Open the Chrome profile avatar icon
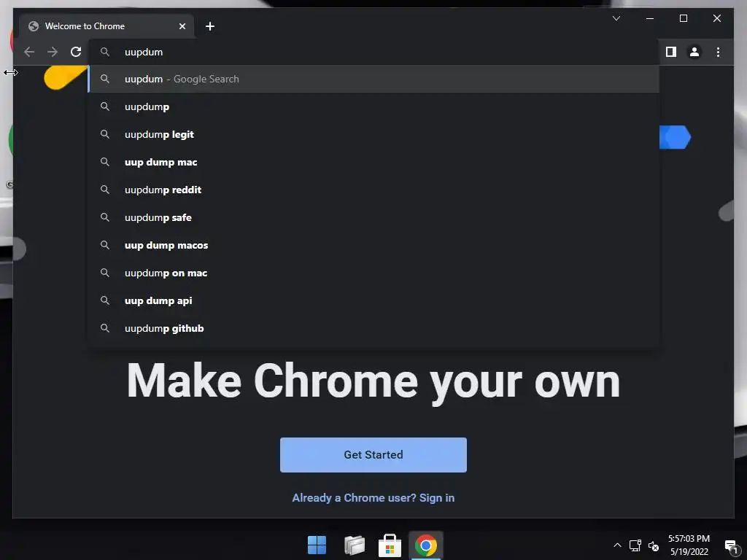Screen dimensions: 747x560 tap(694, 52)
